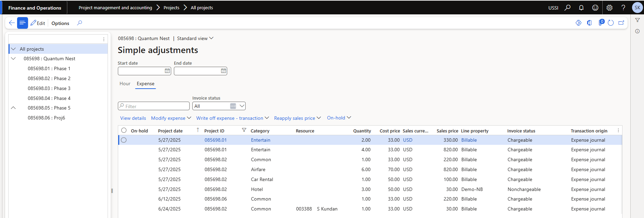644x218 pixels.
Task: Open the notifications bell
Action: pos(581,8)
